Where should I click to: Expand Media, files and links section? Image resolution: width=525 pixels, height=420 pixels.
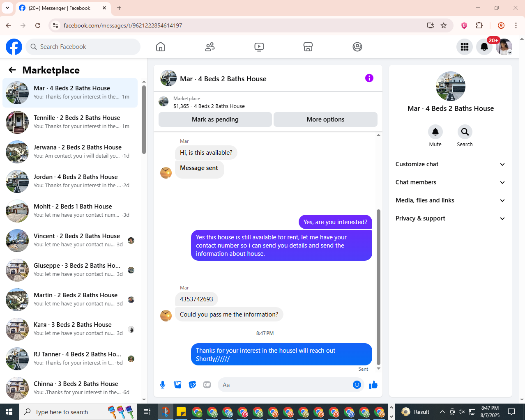click(451, 200)
